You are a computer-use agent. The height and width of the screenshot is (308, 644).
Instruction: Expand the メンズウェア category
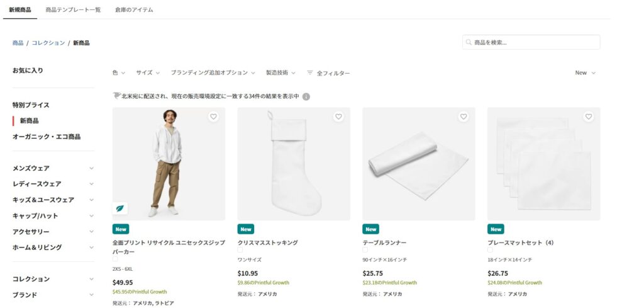(x=53, y=168)
